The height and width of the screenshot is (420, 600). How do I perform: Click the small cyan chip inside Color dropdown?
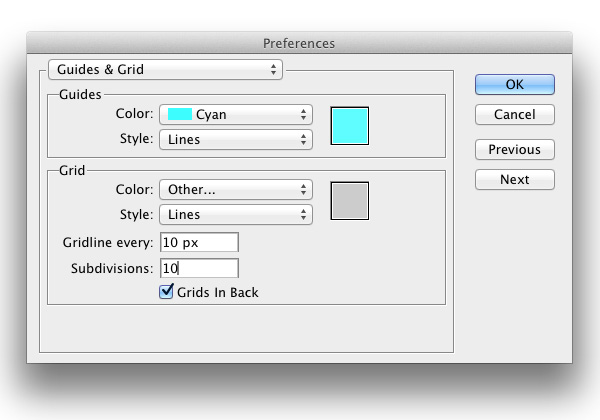[180, 114]
